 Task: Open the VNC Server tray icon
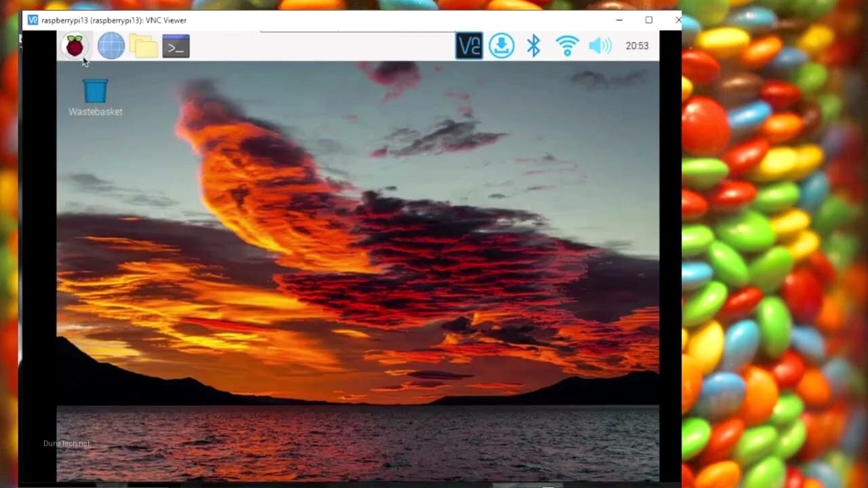pos(469,46)
